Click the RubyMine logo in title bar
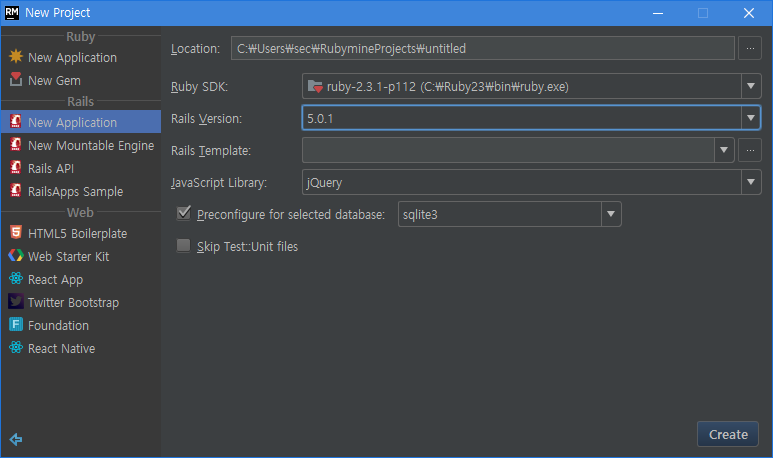 click(12, 13)
